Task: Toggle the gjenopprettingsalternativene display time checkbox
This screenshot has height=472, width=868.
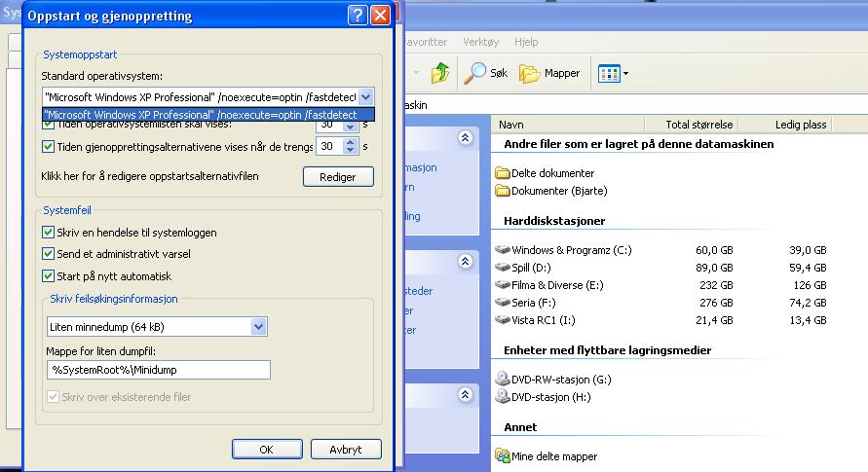Action: click(x=48, y=146)
